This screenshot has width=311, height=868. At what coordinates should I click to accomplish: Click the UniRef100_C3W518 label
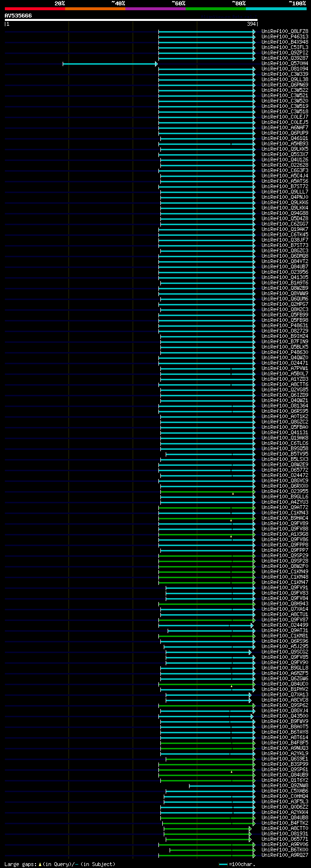click(285, 111)
